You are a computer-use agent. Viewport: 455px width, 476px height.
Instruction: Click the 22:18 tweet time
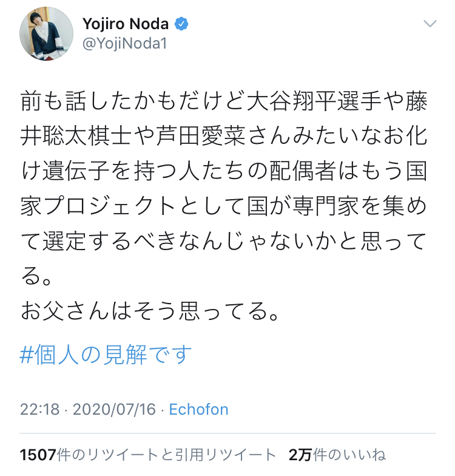(x=39, y=409)
